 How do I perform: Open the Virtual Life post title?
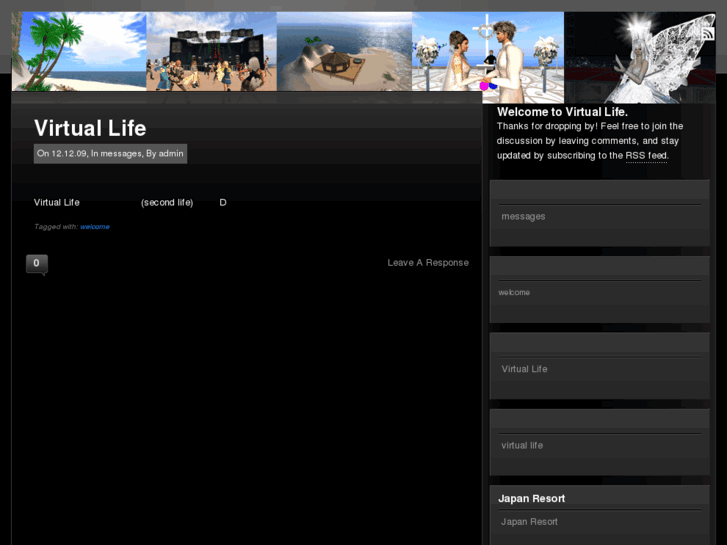pyautogui.click(x=90, y=128)
